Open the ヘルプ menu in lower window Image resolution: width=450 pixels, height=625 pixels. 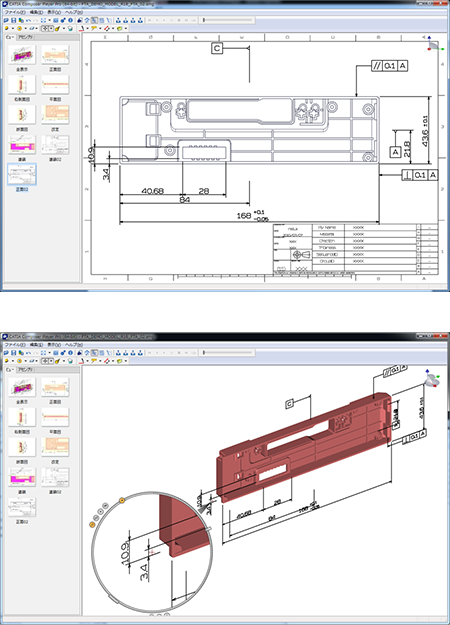pos(74,345)
